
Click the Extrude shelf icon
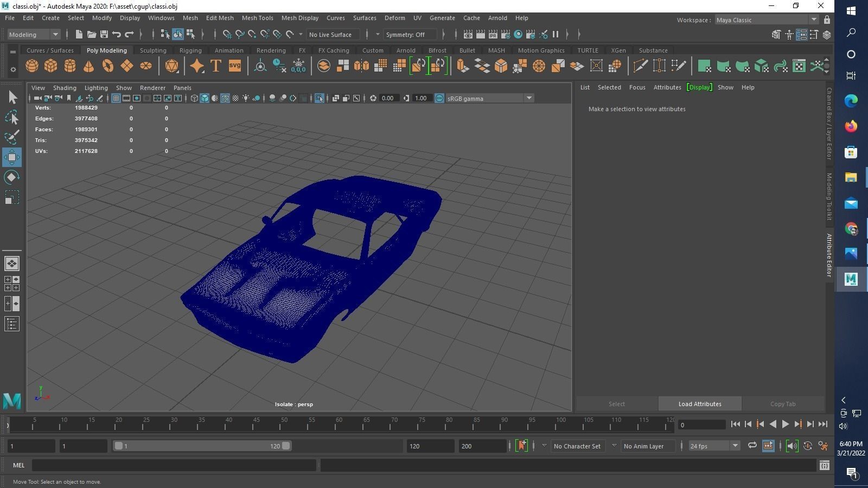(463, 66)
